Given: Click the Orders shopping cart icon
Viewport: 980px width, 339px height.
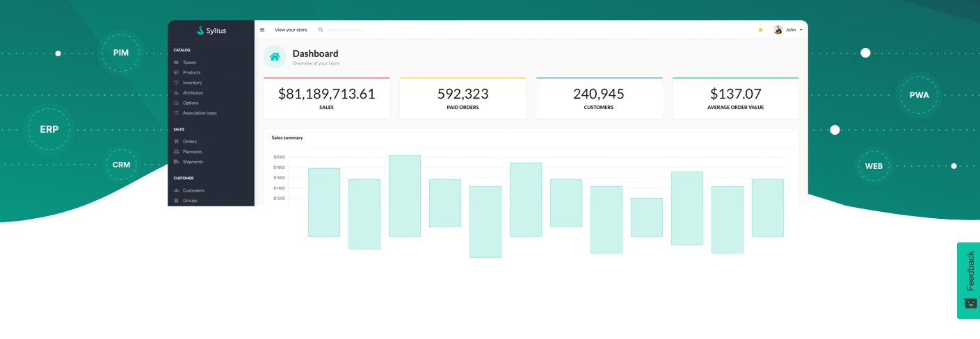Looking at the screenshot, I should click(177, 142).
